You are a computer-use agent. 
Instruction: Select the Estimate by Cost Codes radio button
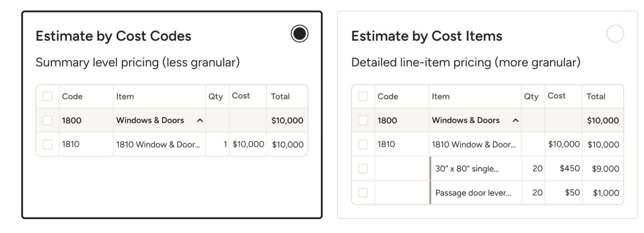pos(299,34)
